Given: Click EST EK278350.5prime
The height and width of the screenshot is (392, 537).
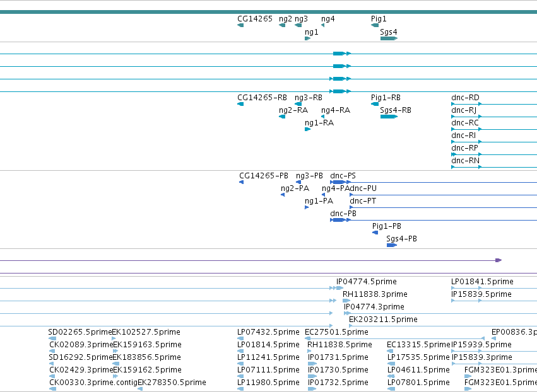Looking at the screenshot, I should (140, 389).
